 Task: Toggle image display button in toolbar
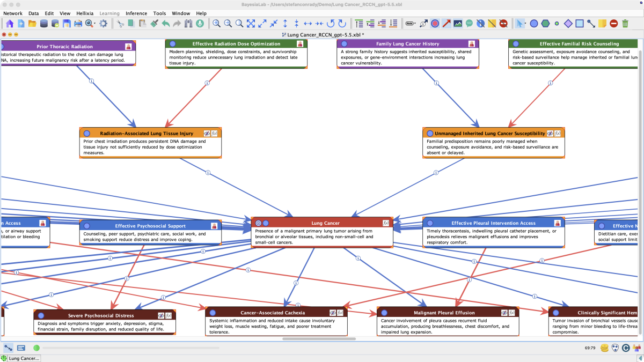tap(458, 24)
